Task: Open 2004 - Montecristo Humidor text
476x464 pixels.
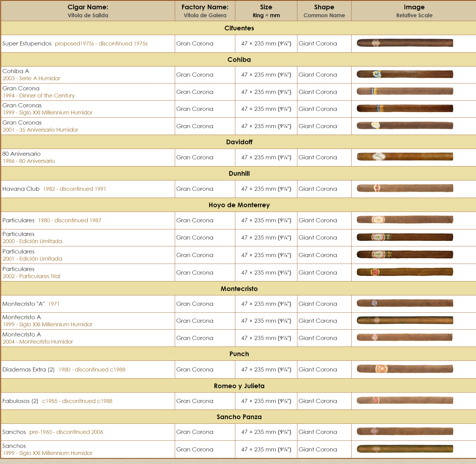Action: pos(38,342)
